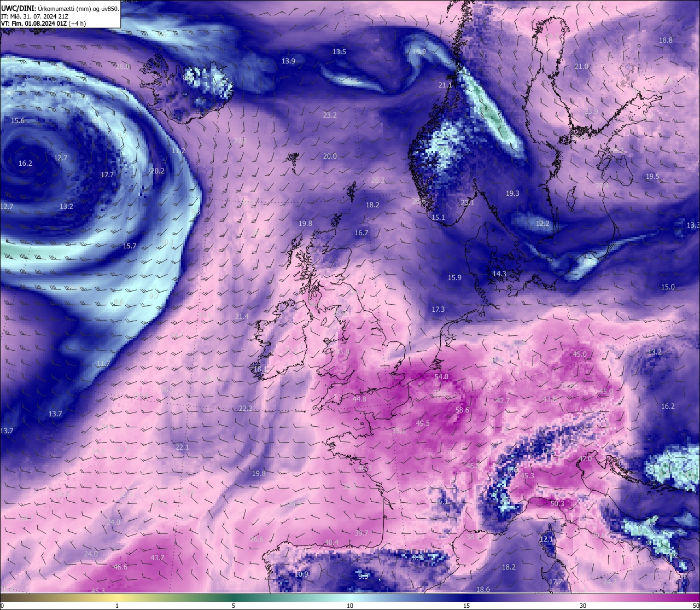The width and height of the screenshot is (700, 610).
Task: Click the 5 tick on the color scale
Action: click(234, 606)
